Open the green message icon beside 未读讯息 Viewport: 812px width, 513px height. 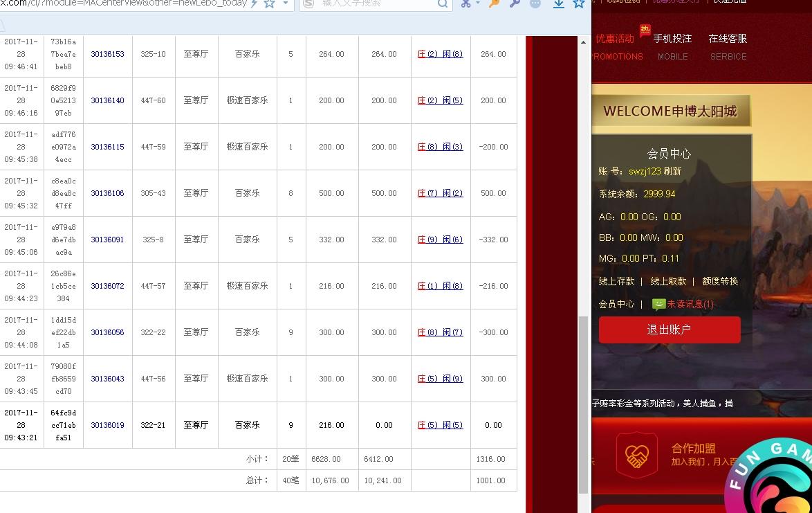click(658, 304)
